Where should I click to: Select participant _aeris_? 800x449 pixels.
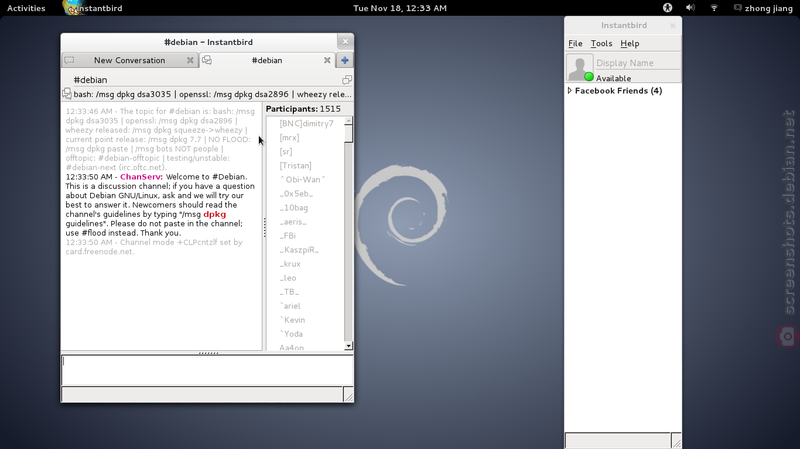pyautogui.click(x=293, y=222)
